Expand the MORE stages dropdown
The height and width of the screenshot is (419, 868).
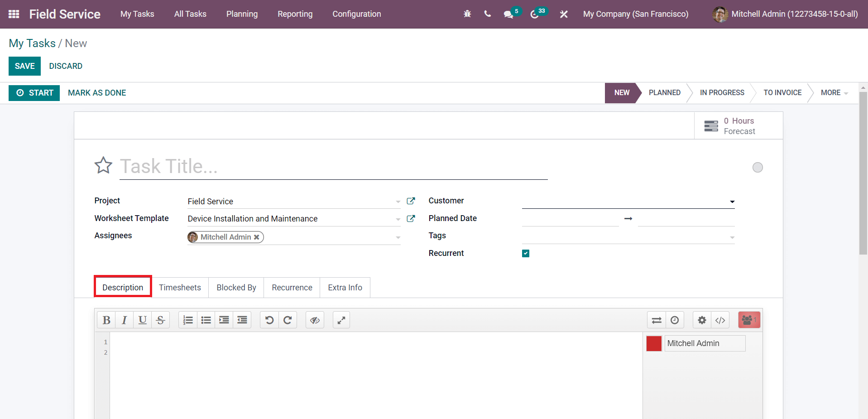pos(834,92)
